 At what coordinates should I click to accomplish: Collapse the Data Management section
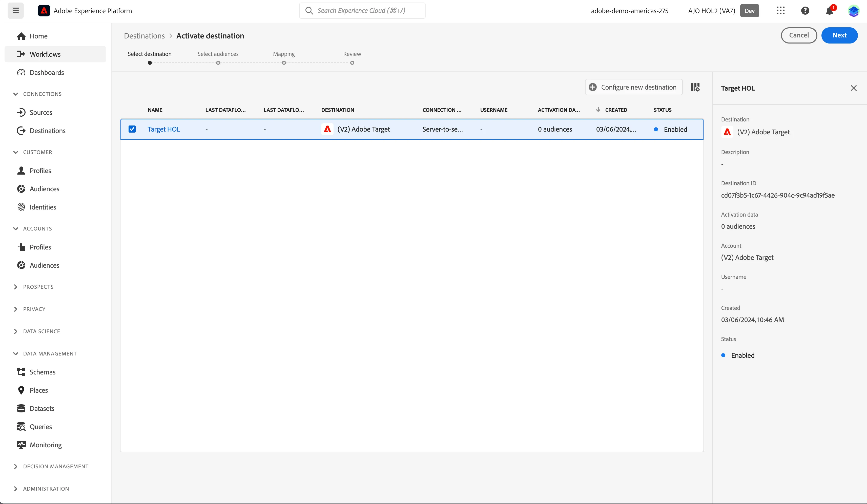[45, 353]
